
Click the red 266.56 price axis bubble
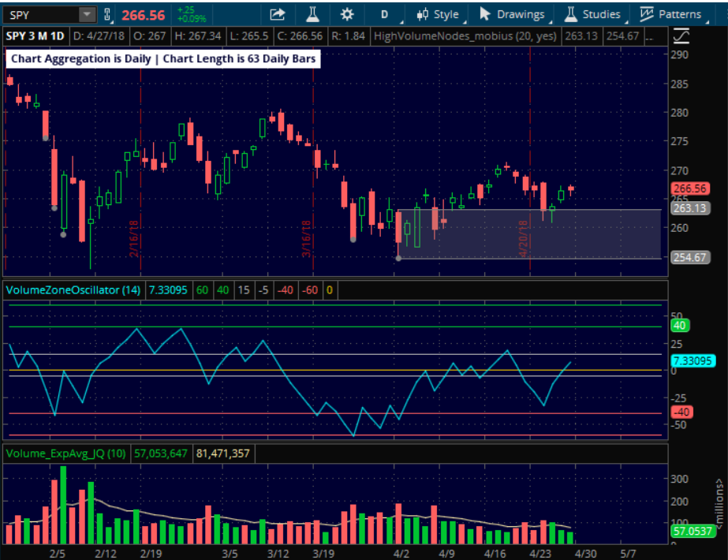click(690, 189)
